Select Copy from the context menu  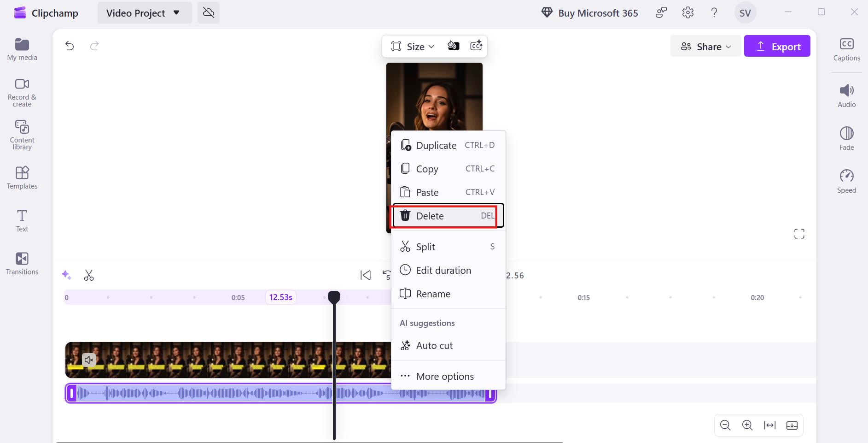pos(448,169)
